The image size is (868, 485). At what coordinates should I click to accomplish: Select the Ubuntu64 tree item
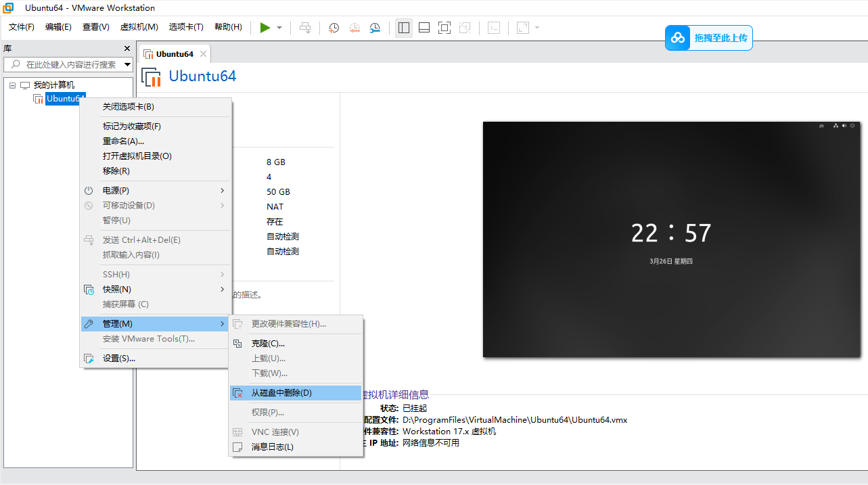(65, 99)
